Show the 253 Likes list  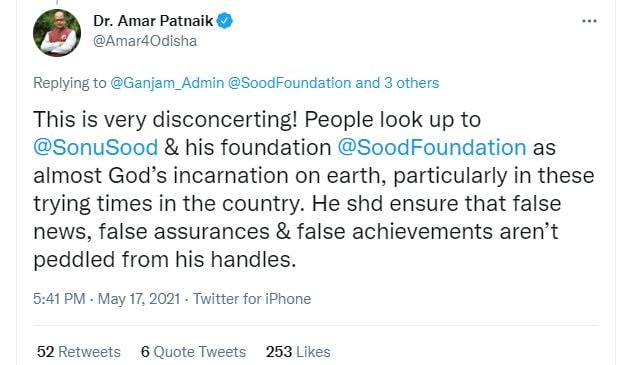298,352
